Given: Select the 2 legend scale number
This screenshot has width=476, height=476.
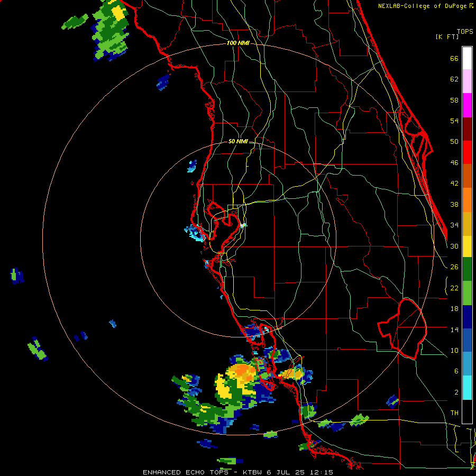Looking at the screenshot, I should [x=456, y=392].
